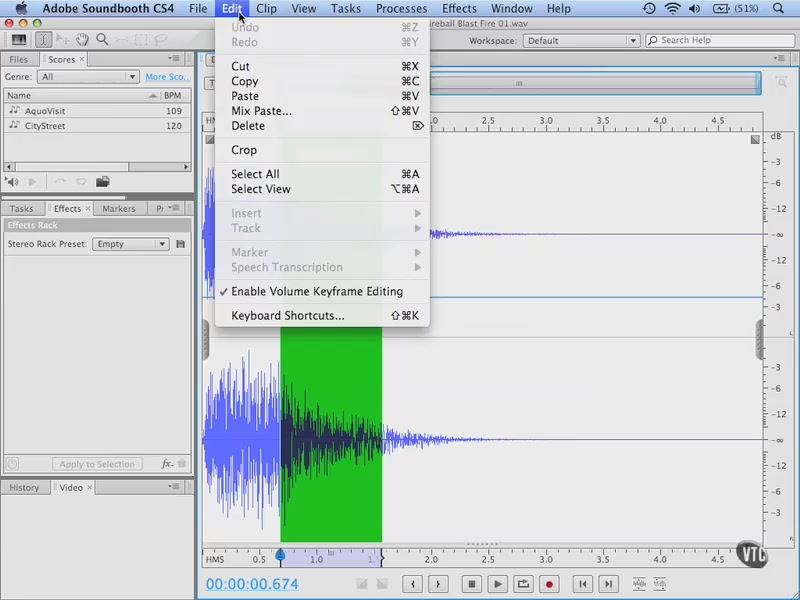Viewport: 800px width, 600px height.
Task: Click the fx add effect icon
Action: click(167, 464)
